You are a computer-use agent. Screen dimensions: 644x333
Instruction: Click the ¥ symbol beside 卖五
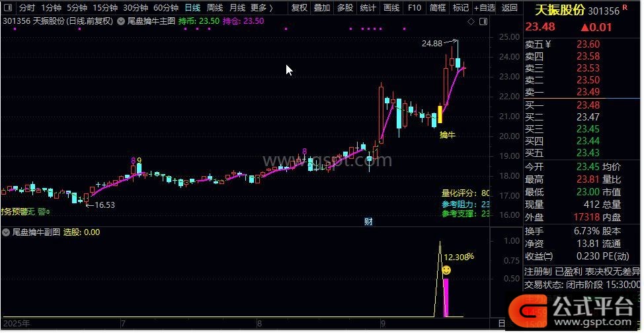coord(547,44)
